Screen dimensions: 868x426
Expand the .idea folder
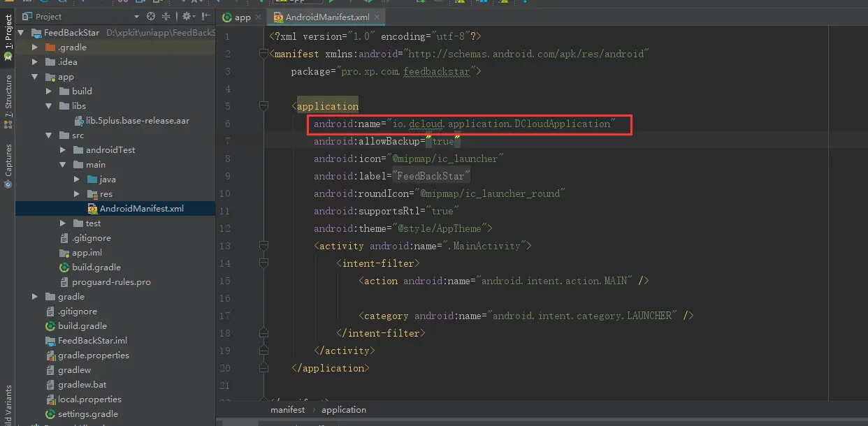click(x=35, y=62)
